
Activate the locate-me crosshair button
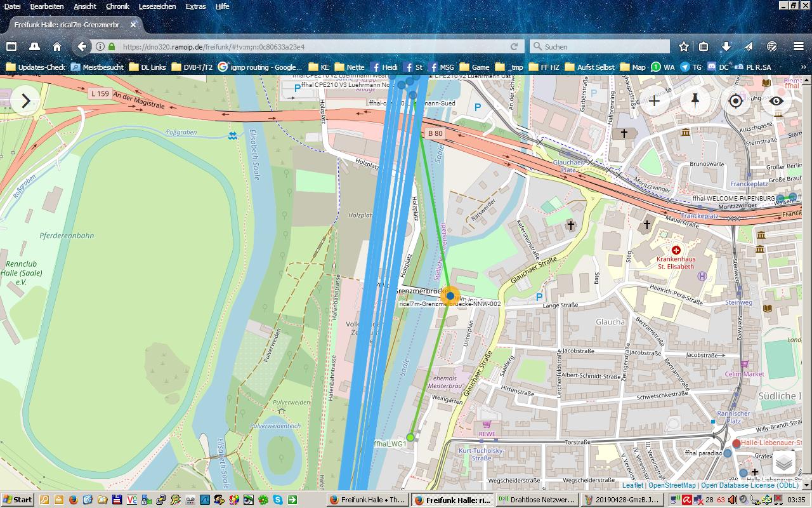coord(736,101)
